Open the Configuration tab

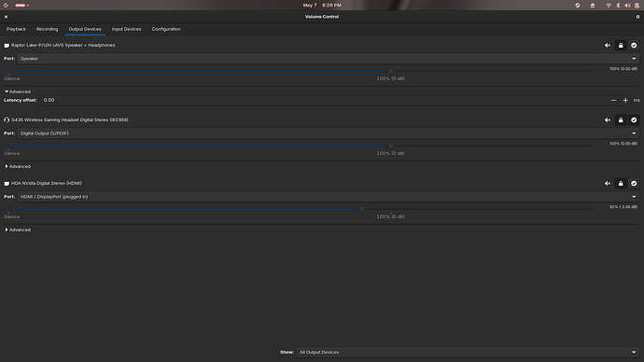coord(166,29)
